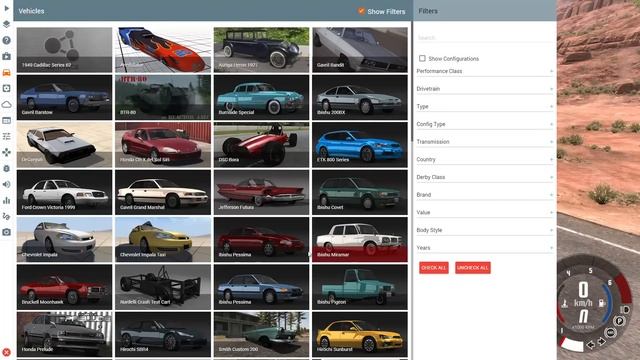640x360 pixels.
Task: Expand the Performance Class filter
Action: (x=484, y=71)
